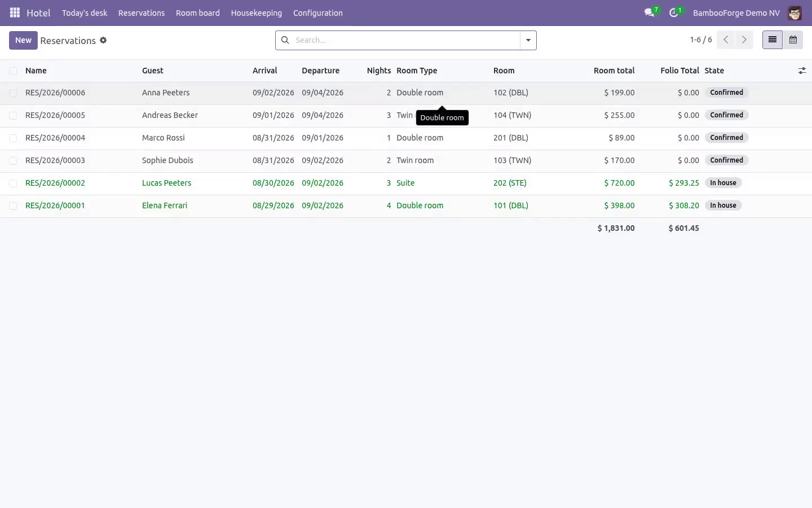Open the Room board menu
The height and width of the screenshot is (508, 812).
[198, 12]
